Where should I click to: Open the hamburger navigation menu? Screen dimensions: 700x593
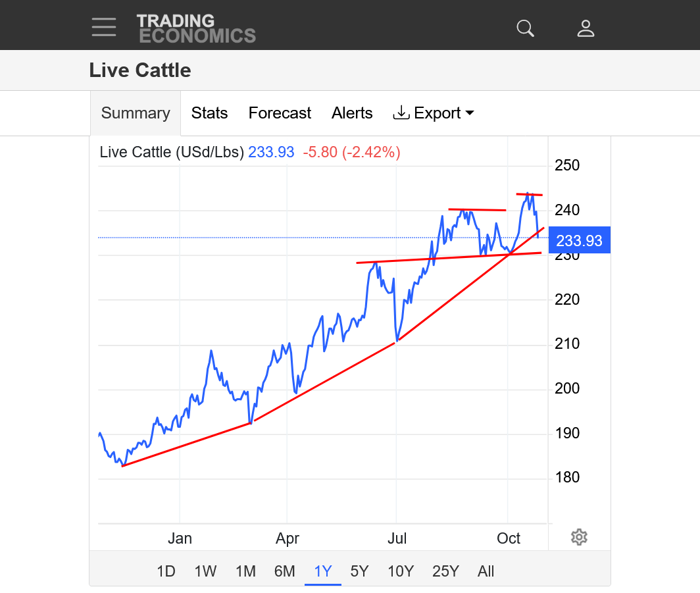pyautogui.click(x=104, y=28)
